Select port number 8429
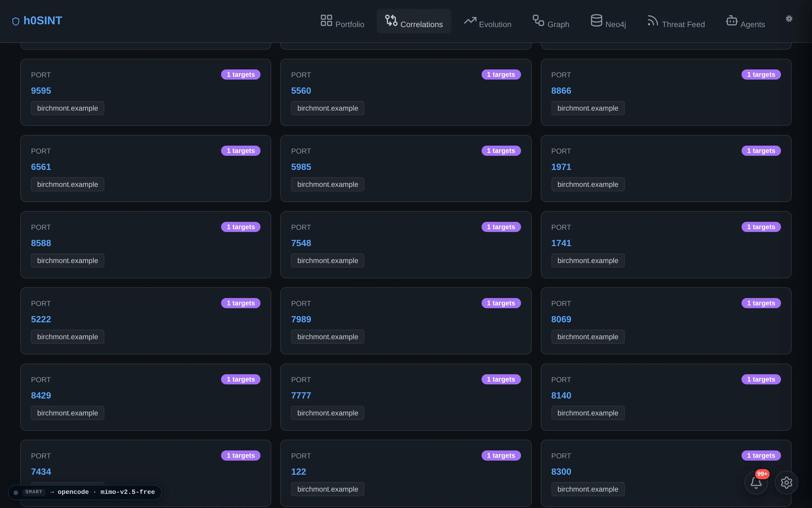 [x=41, y=396]
